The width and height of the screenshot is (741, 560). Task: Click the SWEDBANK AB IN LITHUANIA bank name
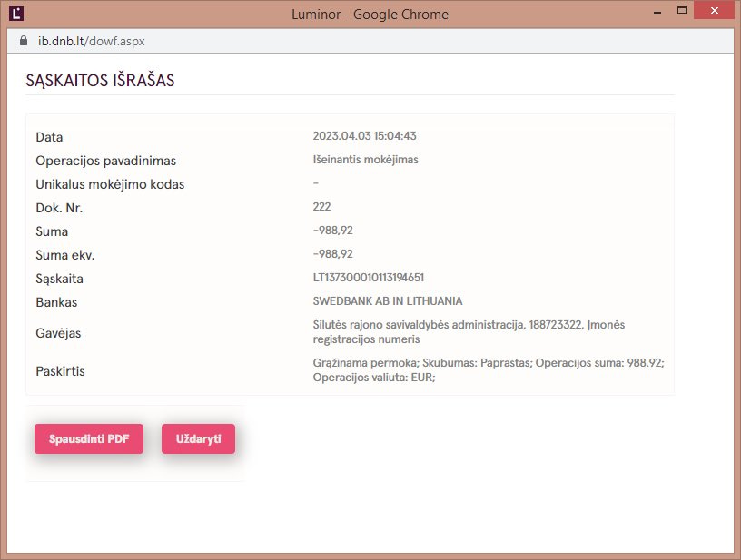coord(387,301)
